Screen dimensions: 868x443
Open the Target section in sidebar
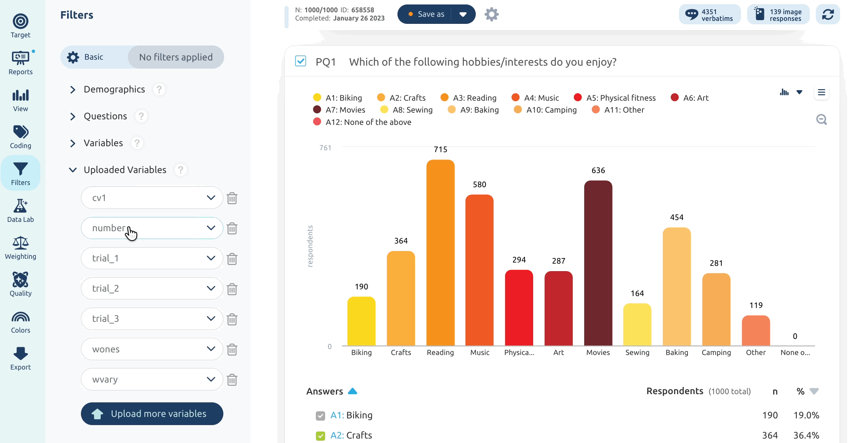pos(21,26)
